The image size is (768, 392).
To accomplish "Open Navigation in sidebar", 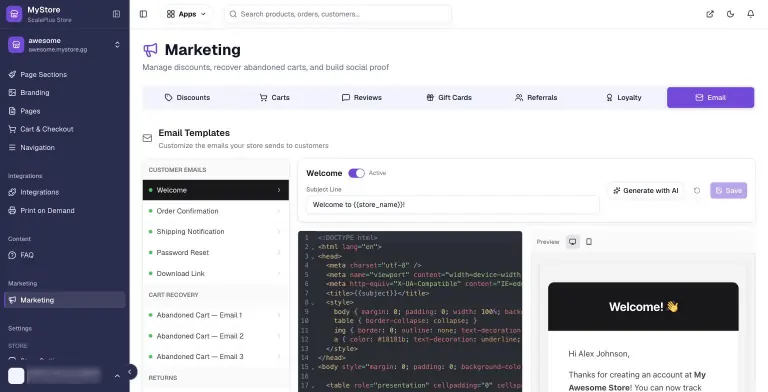I will (x=65, y=147).
